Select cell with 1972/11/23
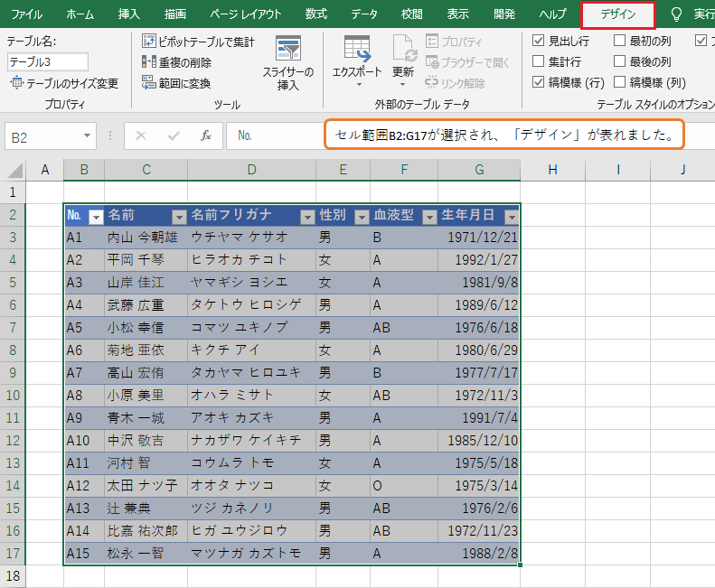 pyautogui.click(x=479, y=531)
